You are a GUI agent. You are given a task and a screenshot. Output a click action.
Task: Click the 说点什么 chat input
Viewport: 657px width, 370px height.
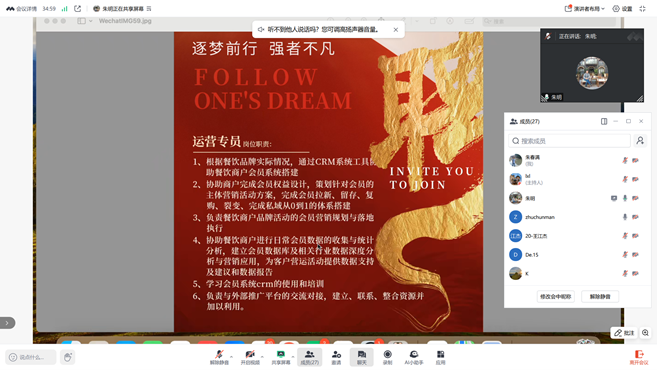[31, 357]
